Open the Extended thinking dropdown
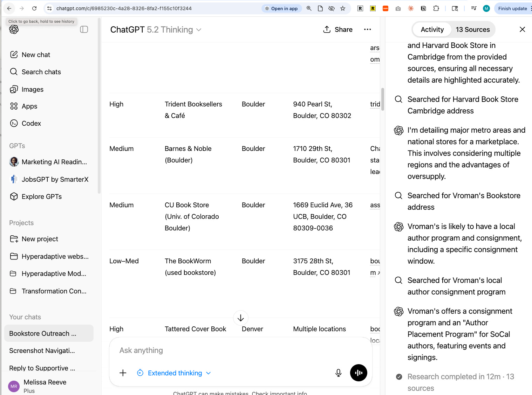 [x=174, y=373]
